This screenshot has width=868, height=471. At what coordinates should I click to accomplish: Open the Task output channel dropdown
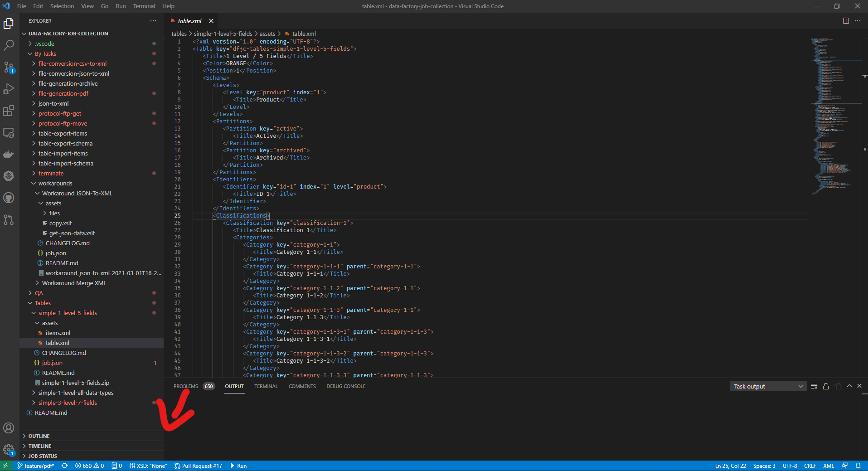[x=768, y=386]
